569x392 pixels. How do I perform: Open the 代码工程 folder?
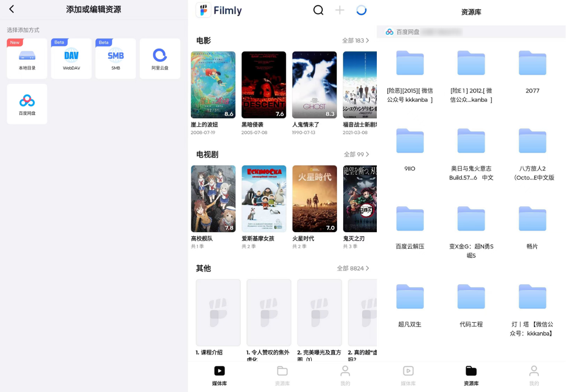pos(471,304)
